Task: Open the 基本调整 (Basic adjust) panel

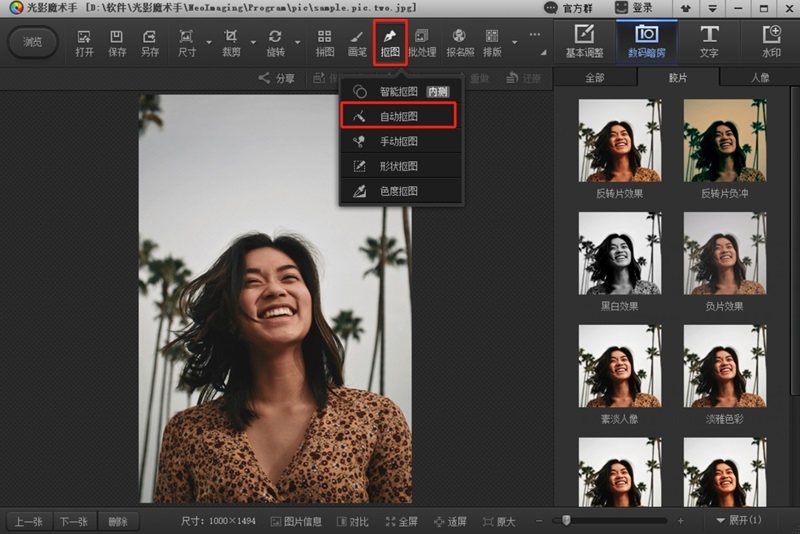Action: point(585,41)
